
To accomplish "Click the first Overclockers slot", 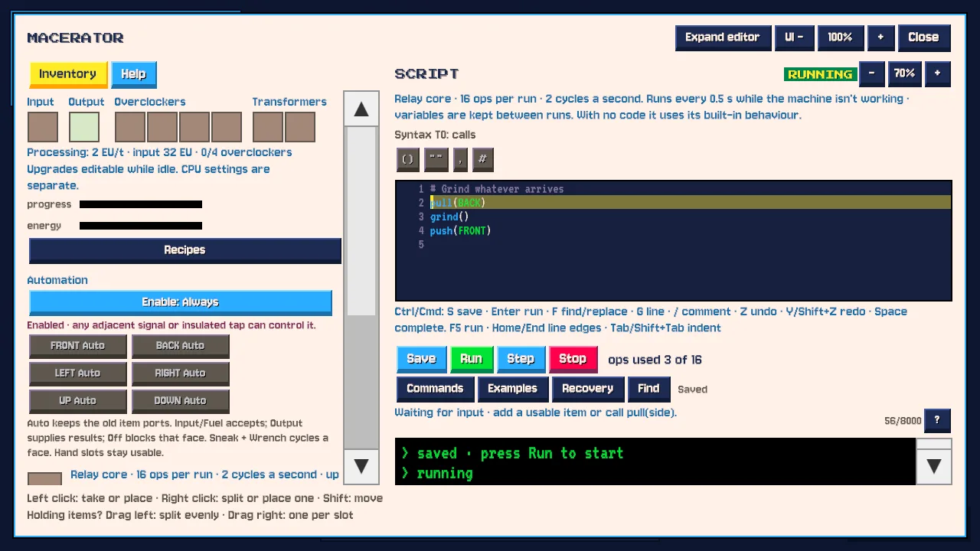I will [130, 127].
